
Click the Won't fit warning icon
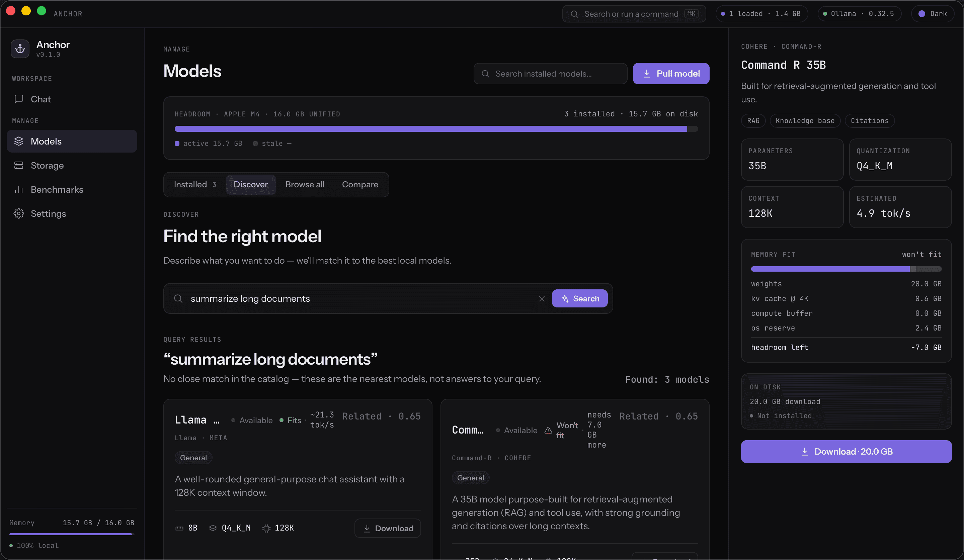(548, 430)
